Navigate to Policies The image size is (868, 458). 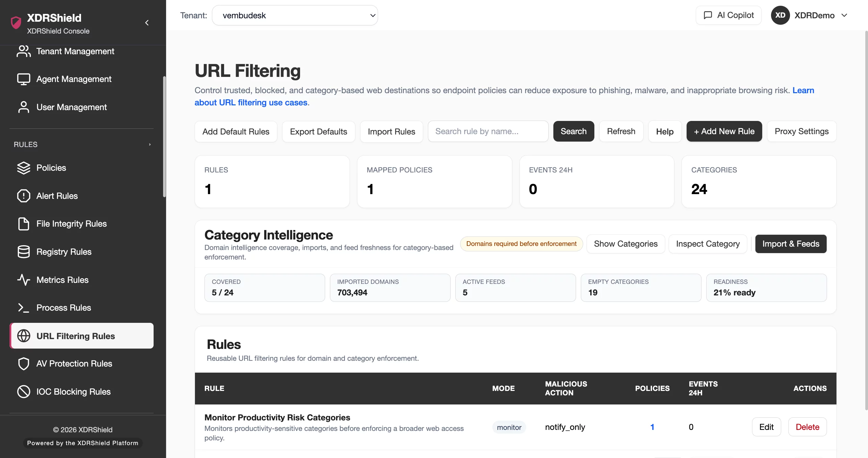pyautogui.click(x=81, y=168)
